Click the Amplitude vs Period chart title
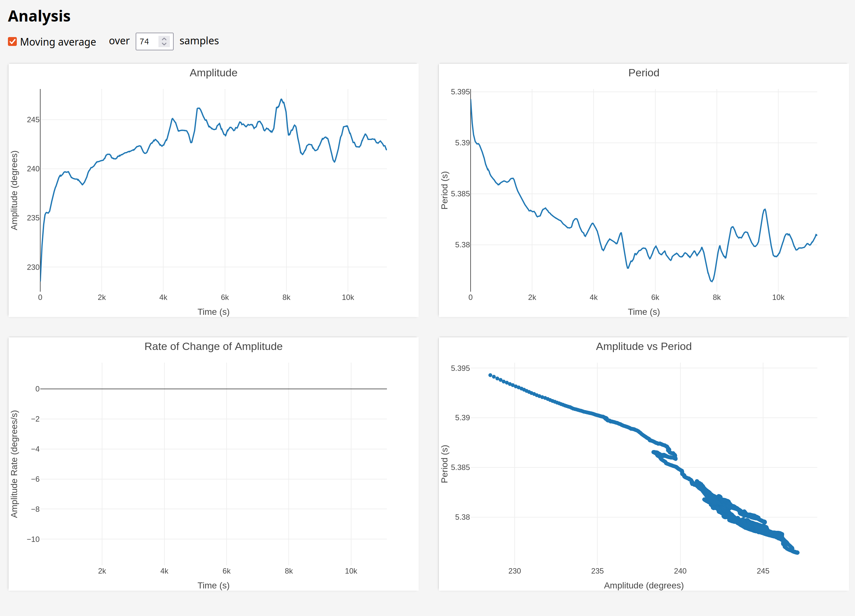Viewport: 855px width, 616px height. tap(644, 346)
